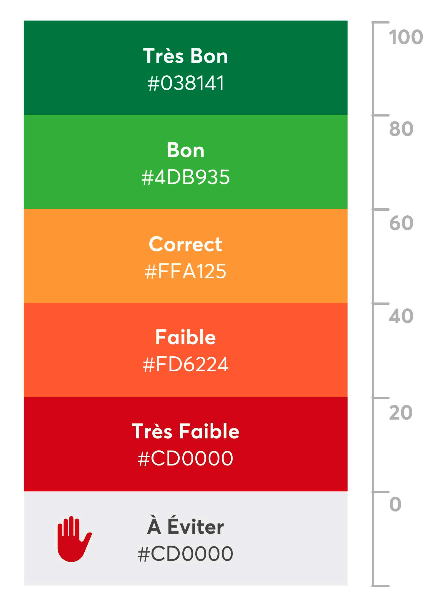Click the 60 tick label on scale
430x597 pixels.
click(x=401, y=223)
